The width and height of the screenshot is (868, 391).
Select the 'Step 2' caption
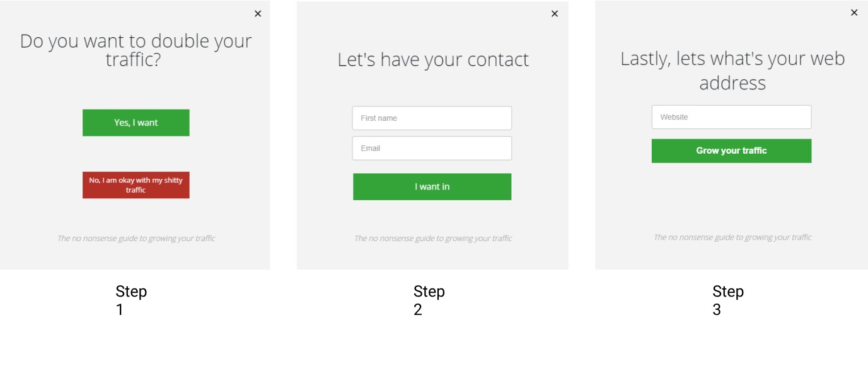(x=429, y=300)
